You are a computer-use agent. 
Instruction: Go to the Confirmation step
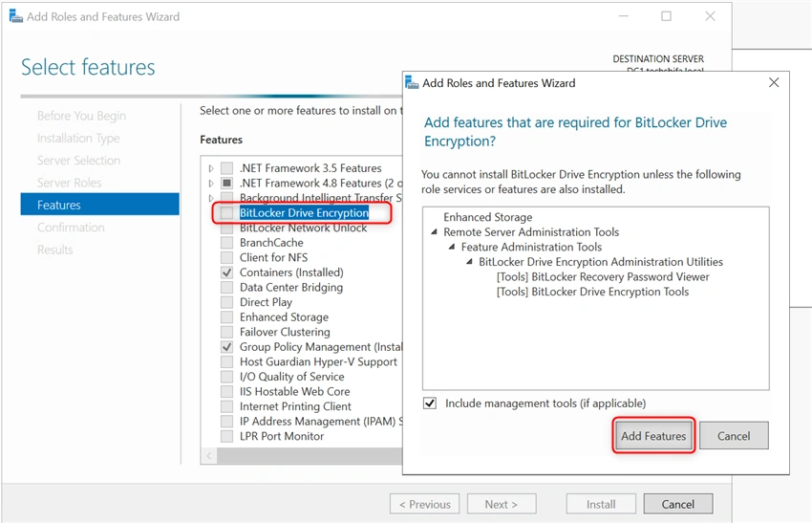pos(71,227)
